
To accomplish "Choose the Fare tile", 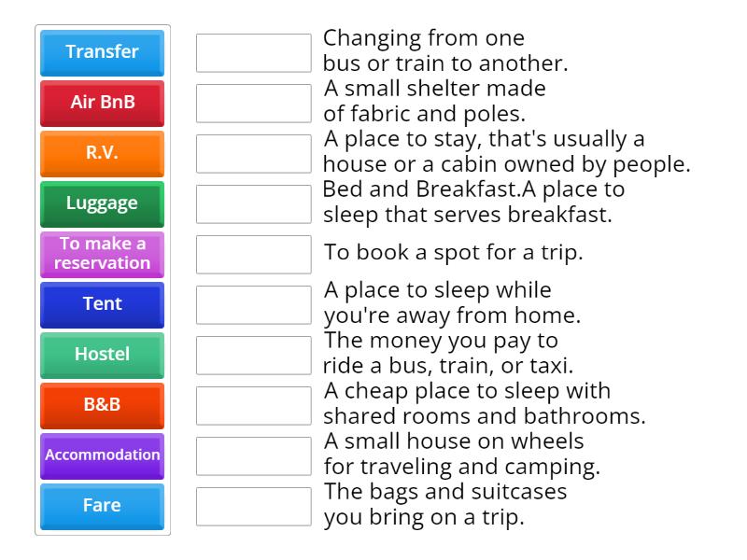I will tap(103, 506).
